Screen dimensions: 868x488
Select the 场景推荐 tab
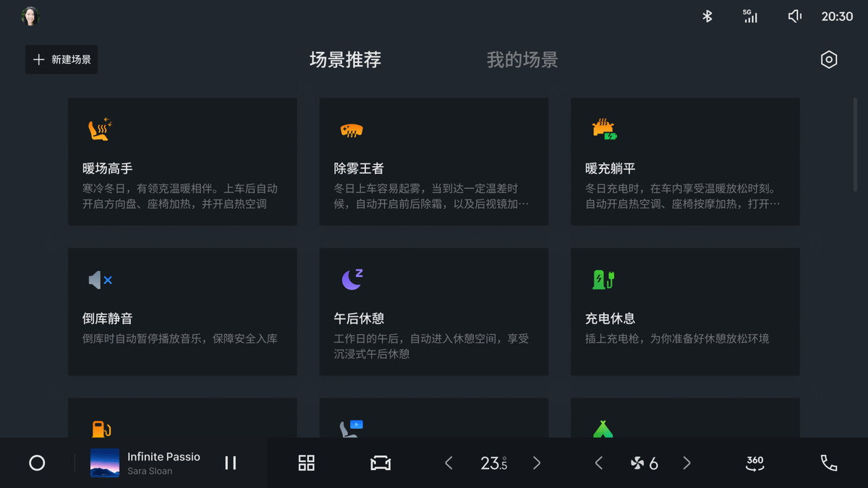pyautogui.click(x=345, y=60)
